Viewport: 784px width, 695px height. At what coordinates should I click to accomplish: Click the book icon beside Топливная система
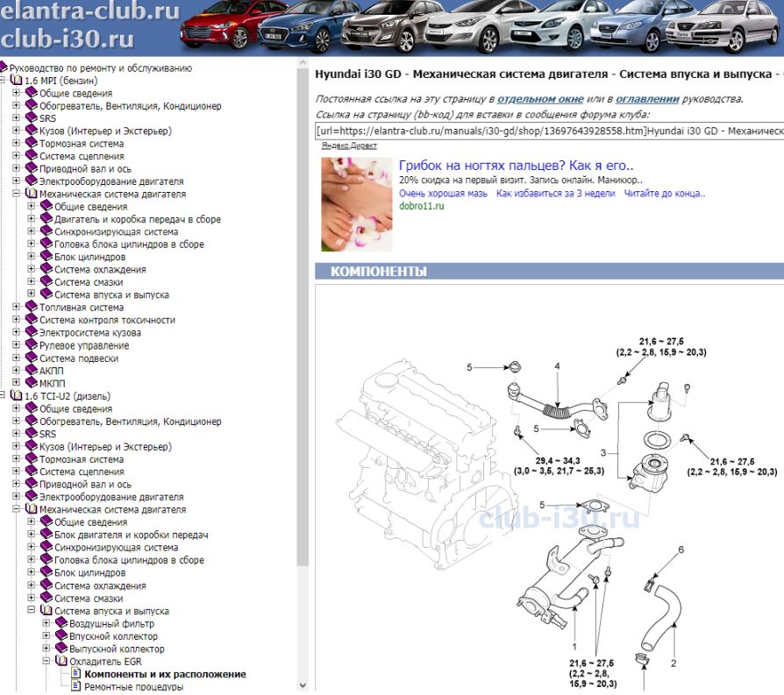32,308
